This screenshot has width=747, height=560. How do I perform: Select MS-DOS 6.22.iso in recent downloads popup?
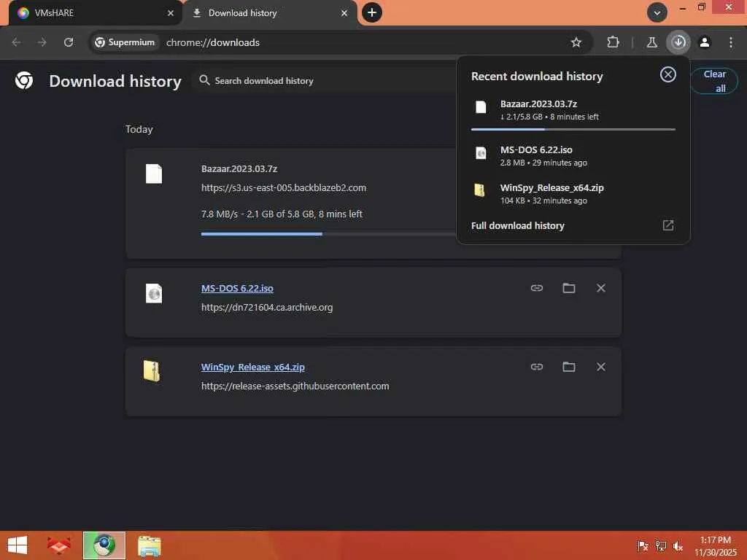(x=573, y=155)
